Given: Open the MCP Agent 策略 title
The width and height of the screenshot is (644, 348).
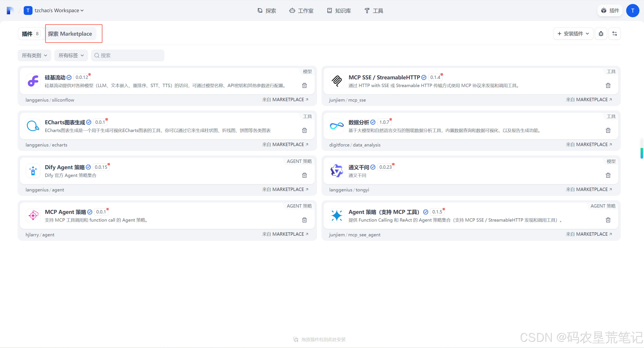Looking at the screenshot, I should tap(65, 212).
